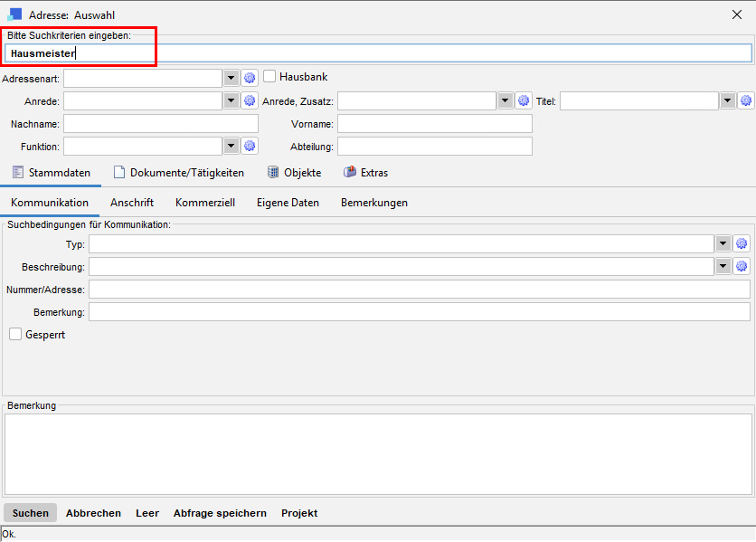Click the gear icon for Anrede, Zusatz
756x542 pixels.
(523, 100)
